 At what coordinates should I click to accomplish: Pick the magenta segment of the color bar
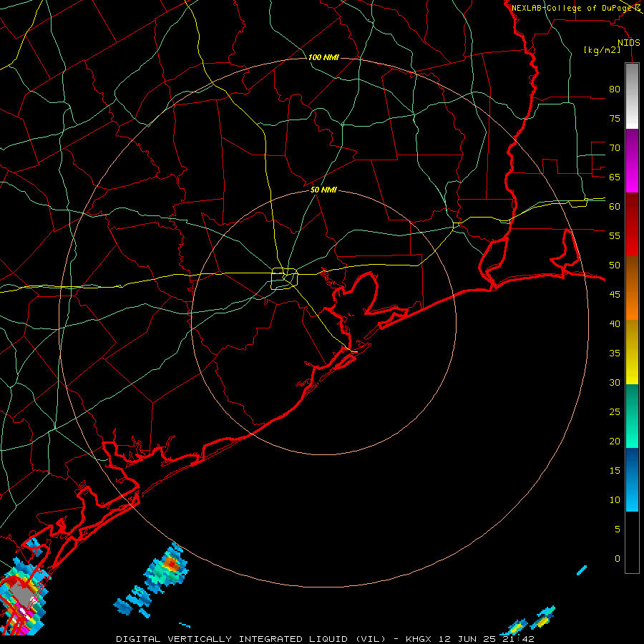pos(632,179)
